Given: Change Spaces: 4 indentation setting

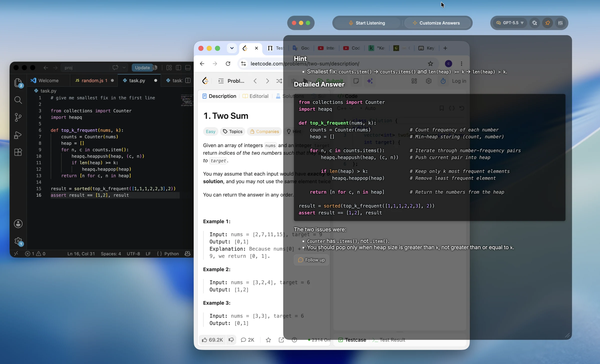Looking at the screenshot, I should click(111, 254).
